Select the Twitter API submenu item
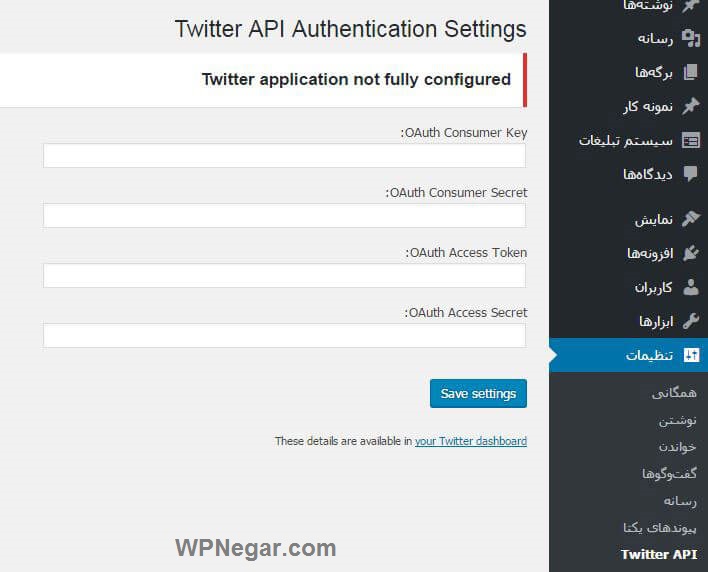Viewport: 708px width, 572px height. pyautogui.click(x=659, y=554)
